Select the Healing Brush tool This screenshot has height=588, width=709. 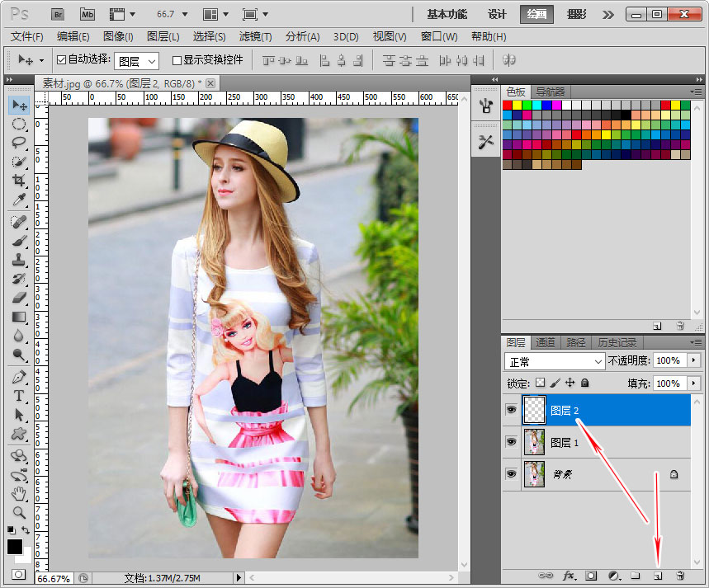coord(19,222)
